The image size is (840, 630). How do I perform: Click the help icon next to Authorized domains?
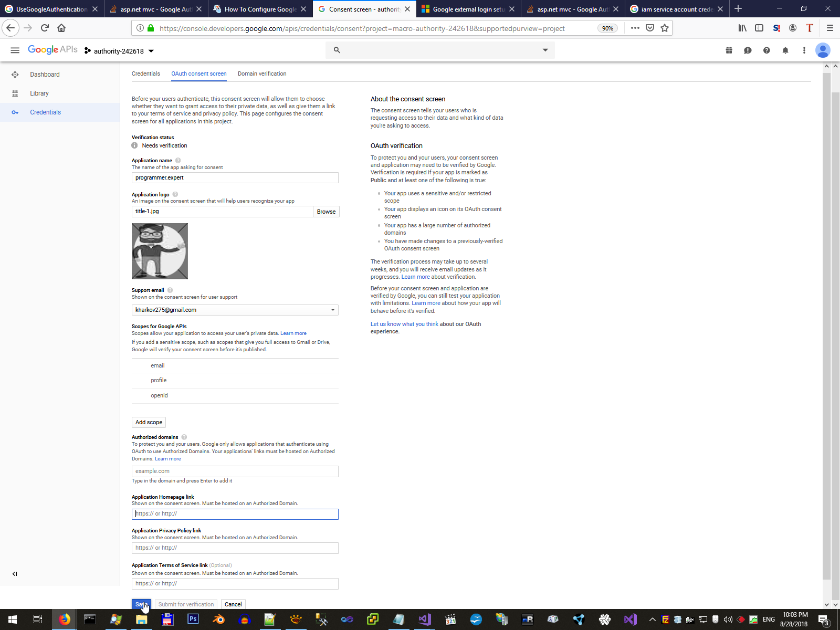coord(184,437)
